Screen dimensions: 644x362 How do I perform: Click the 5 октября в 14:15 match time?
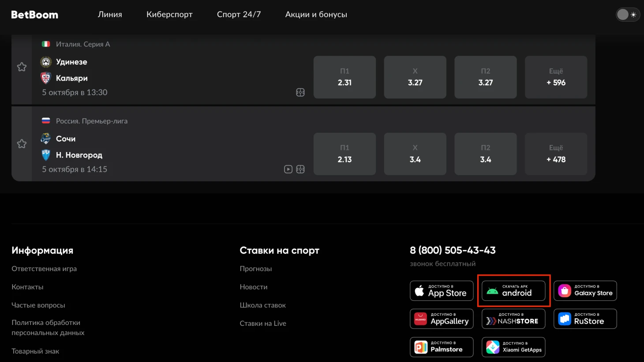pos(75,169)
